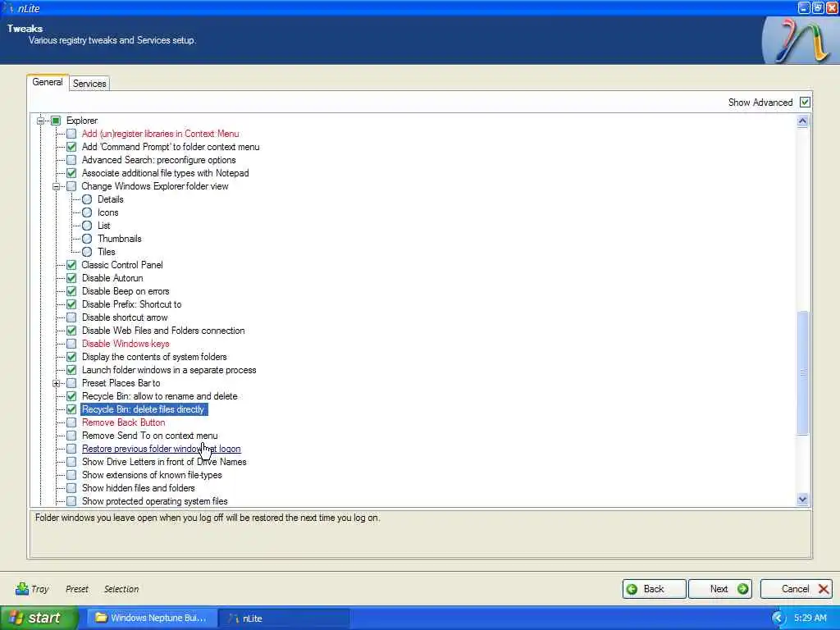Check Disable Windows keys
The height and width of the screenshot is (630, 840).
click(71, 344)
